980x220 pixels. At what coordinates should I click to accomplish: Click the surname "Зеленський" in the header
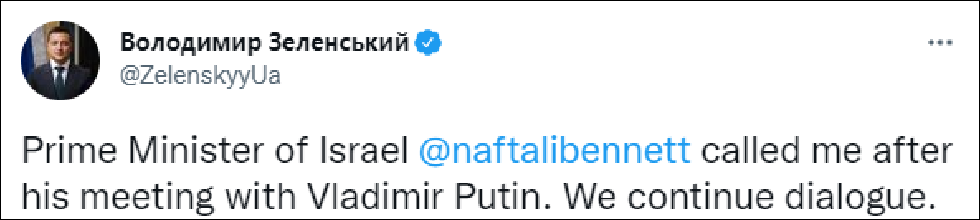point(339,43)
